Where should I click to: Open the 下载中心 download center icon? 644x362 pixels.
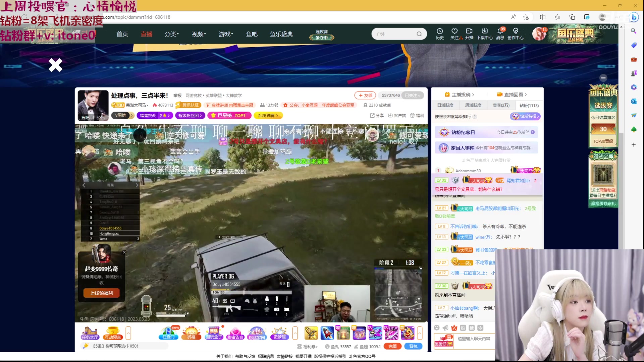click(485, 34)
